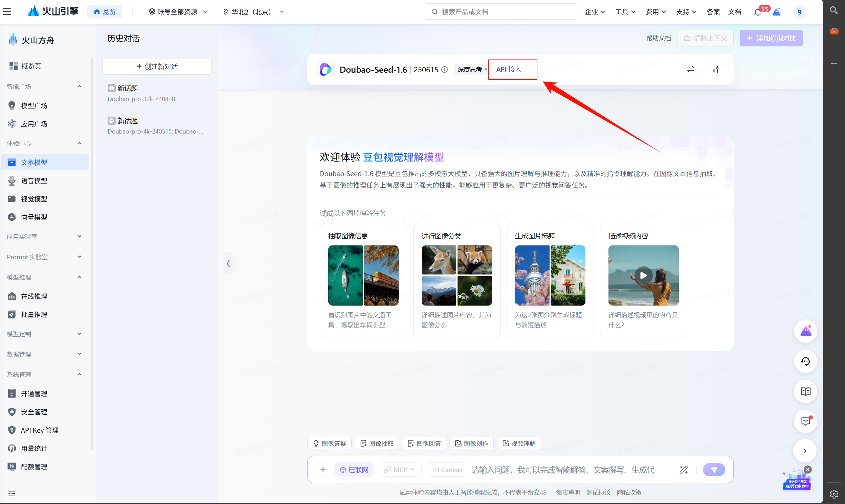Screen dimensions: 845x504
Task: Open the model parameter settings sliders icon
Action: point(715,69)
